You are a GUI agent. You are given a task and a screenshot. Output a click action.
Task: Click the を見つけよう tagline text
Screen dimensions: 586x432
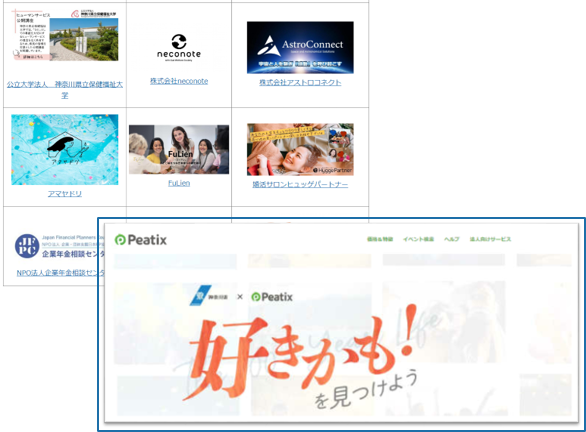pyautogui.click(x=366, y=389)
